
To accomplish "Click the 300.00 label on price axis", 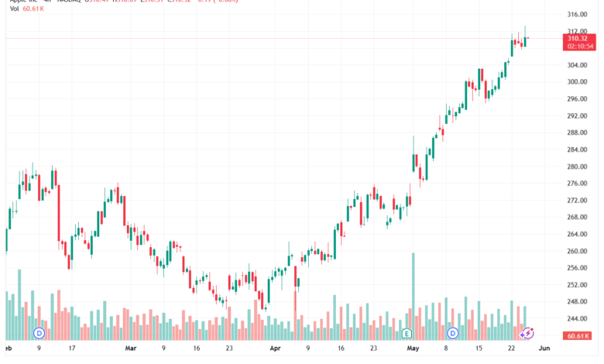I will pos(577,81).
